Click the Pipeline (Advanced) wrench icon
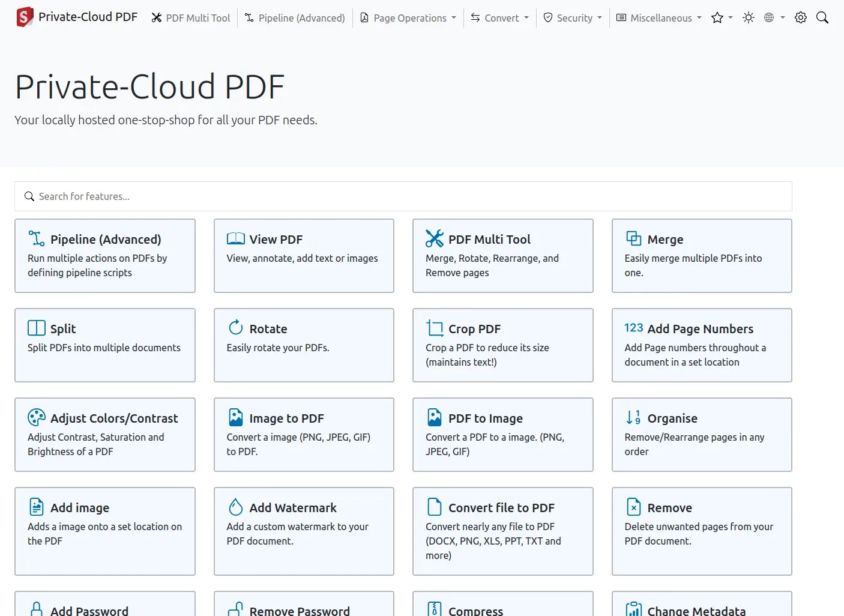Image resolution: width=844 pixels, height=616 pixels. (36, 238)
